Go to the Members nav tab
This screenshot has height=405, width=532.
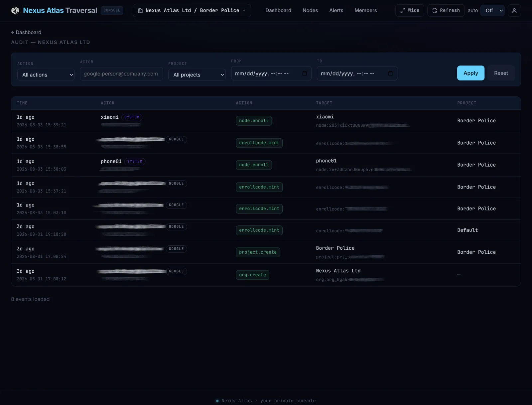click(366, 11)
